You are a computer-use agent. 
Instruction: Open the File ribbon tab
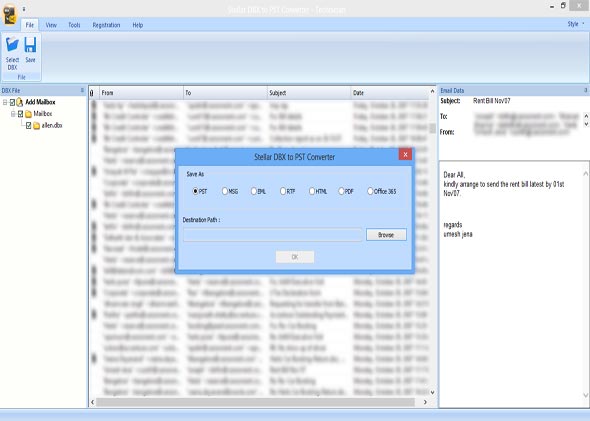pos(30,25)
